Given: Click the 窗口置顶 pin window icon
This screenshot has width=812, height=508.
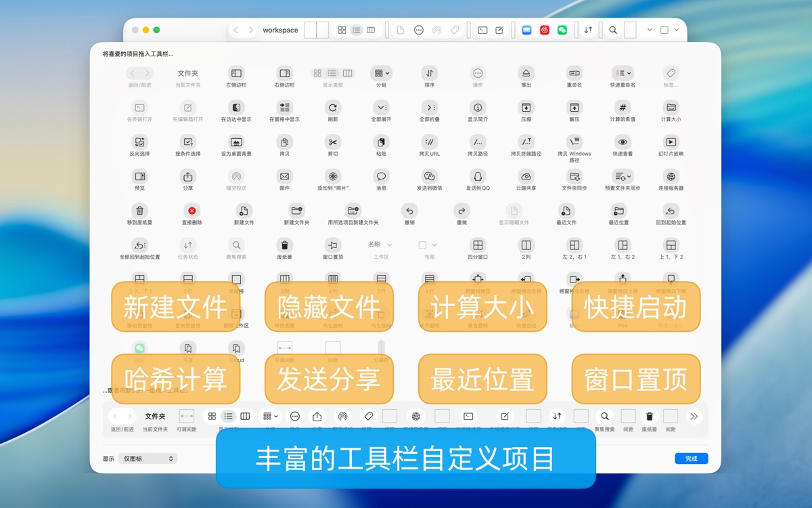Looking at the screenshot, I should point(332,245).
